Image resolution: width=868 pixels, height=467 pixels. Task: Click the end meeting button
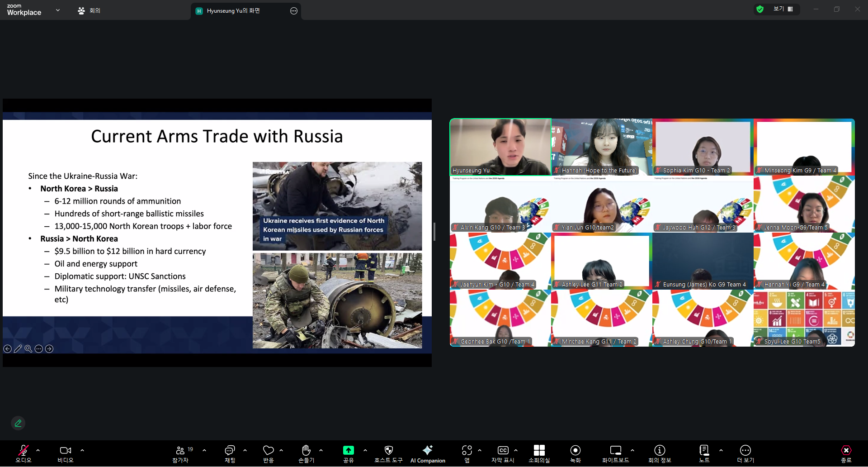click(x=846, y=451)
